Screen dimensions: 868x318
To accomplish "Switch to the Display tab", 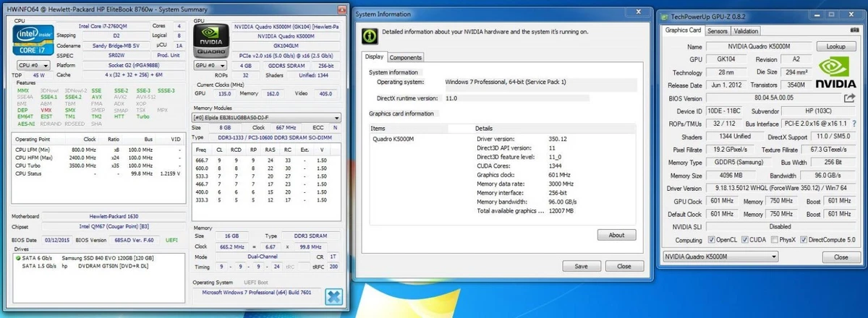I will tap(374, 57).
